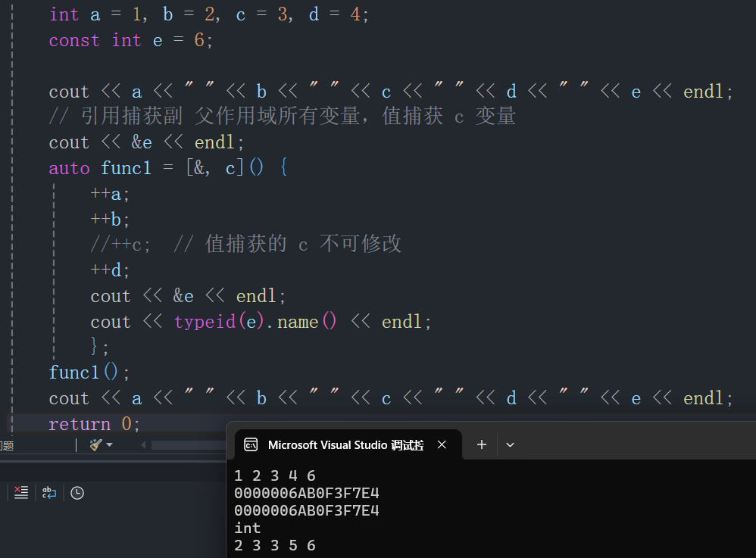756x558 pixels.
Task: Click console output line '2 3 3 5 6'
Action: tap(275, 545)
